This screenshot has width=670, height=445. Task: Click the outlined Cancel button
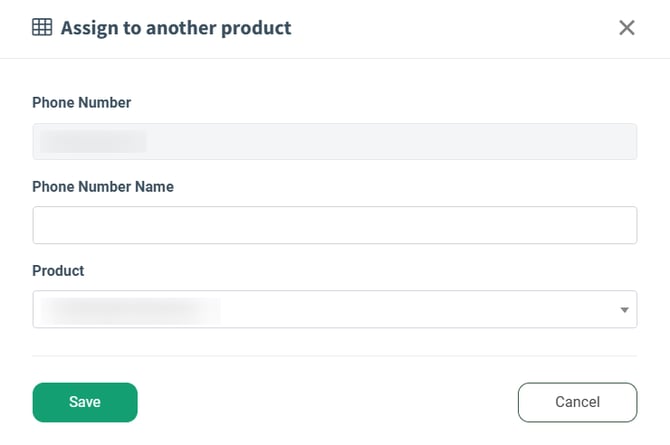pyautogui.click(x=577, y=402)
